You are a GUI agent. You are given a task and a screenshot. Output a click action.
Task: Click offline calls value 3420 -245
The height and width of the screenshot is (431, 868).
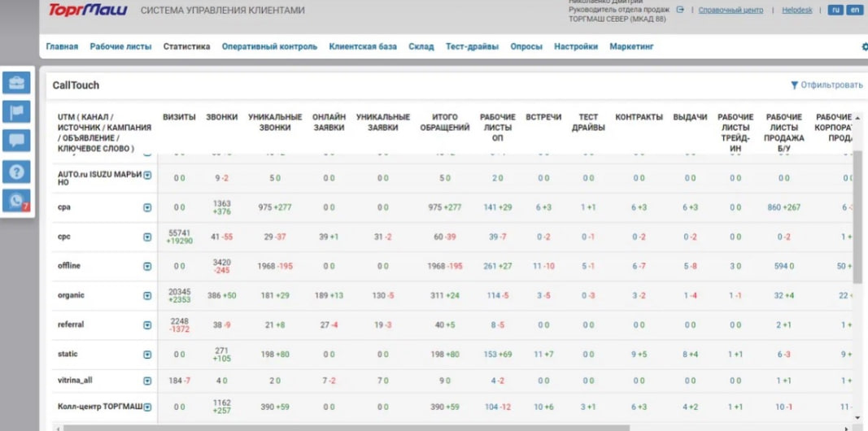[x=222, y=266]
